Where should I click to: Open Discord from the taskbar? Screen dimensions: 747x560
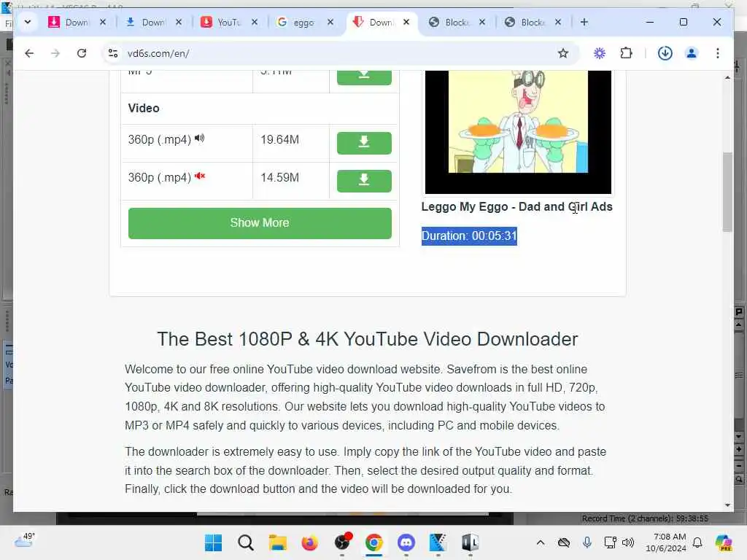click(406, 542)
